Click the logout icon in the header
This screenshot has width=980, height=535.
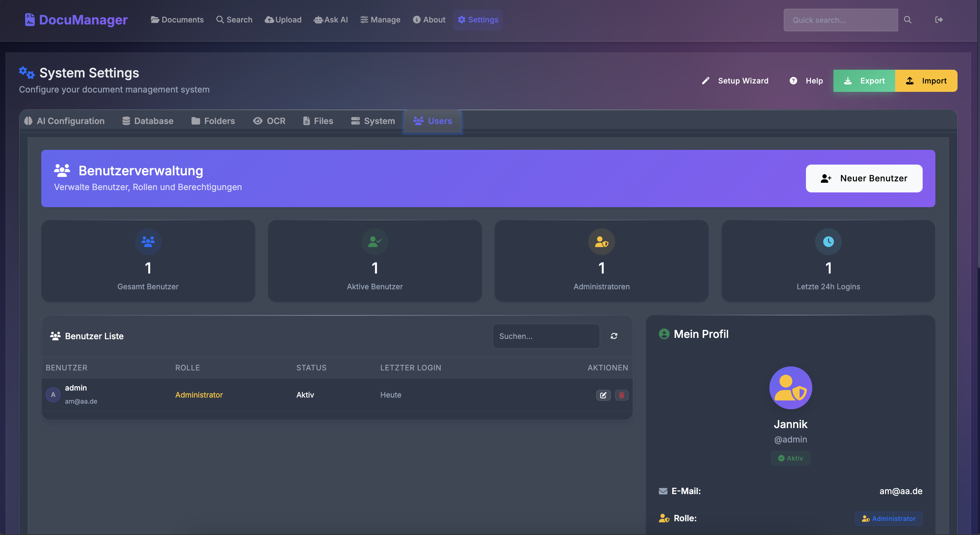pos(938,20)
